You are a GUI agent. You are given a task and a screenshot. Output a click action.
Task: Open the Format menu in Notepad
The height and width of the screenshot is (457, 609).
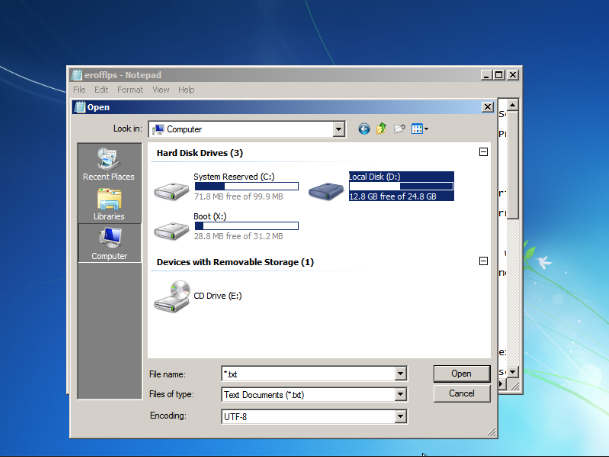click(130, 90)
